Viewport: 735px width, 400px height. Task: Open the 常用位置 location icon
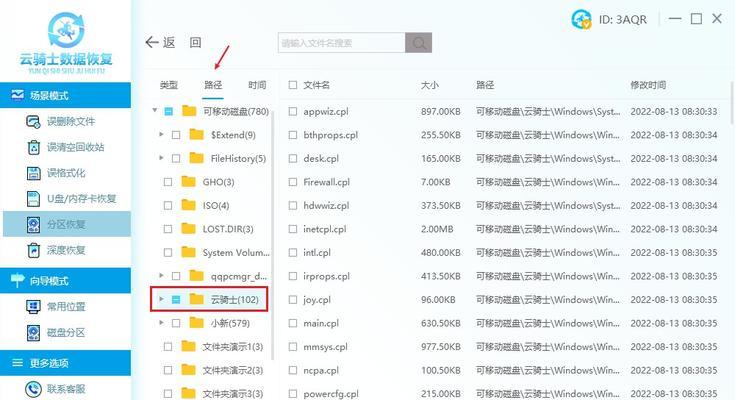click(33, 307)
